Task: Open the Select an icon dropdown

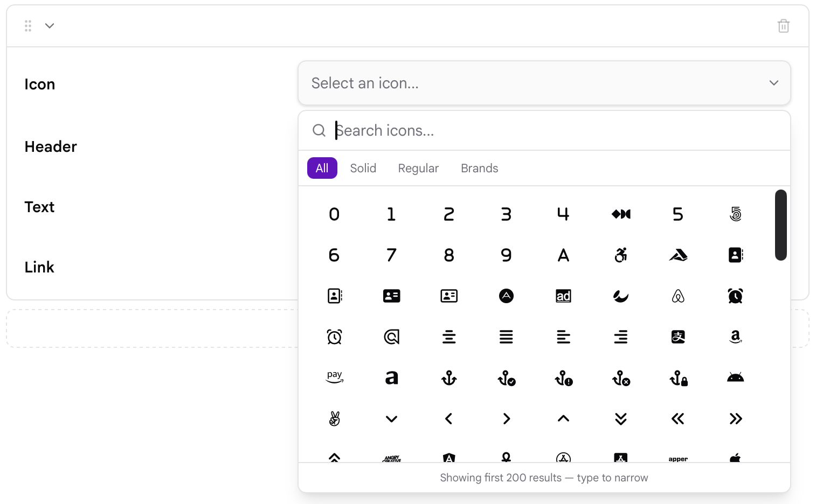Action: [x=544, y=83]
